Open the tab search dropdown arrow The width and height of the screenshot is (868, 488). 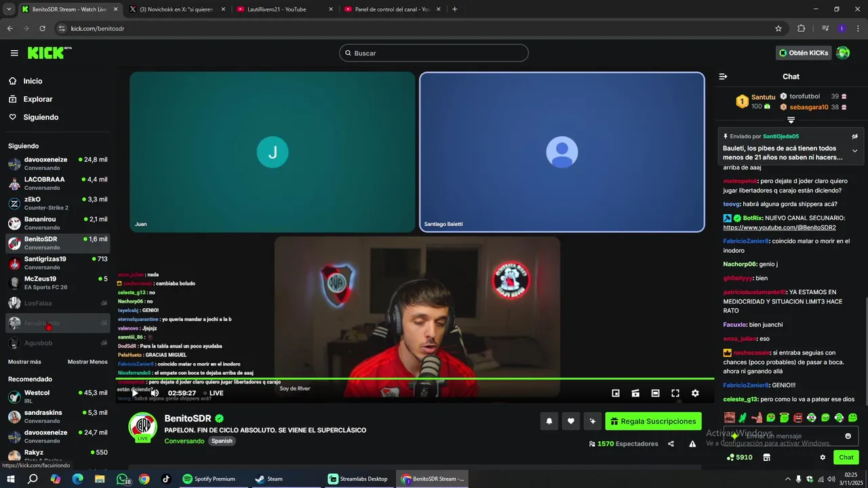[x=9, y=9]
